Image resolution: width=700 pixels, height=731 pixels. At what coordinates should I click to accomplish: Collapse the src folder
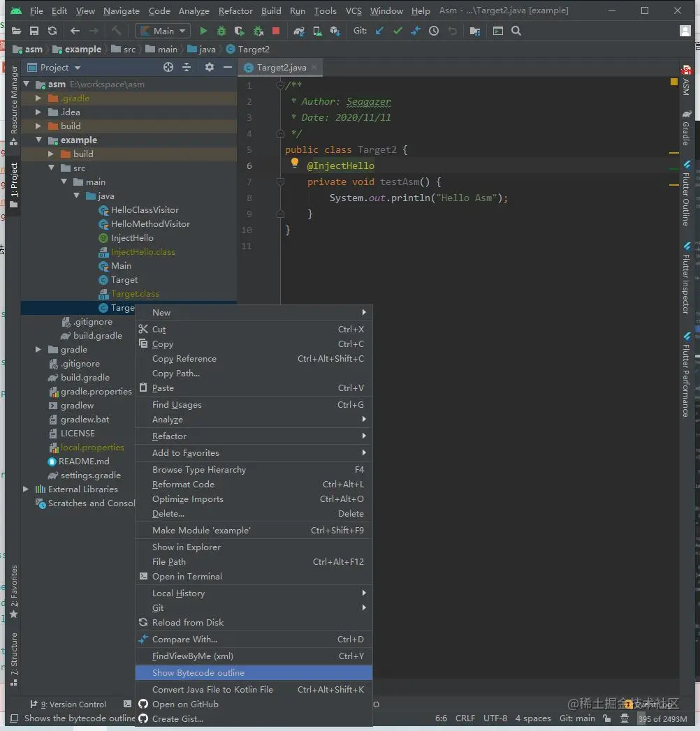pos(51,168)
